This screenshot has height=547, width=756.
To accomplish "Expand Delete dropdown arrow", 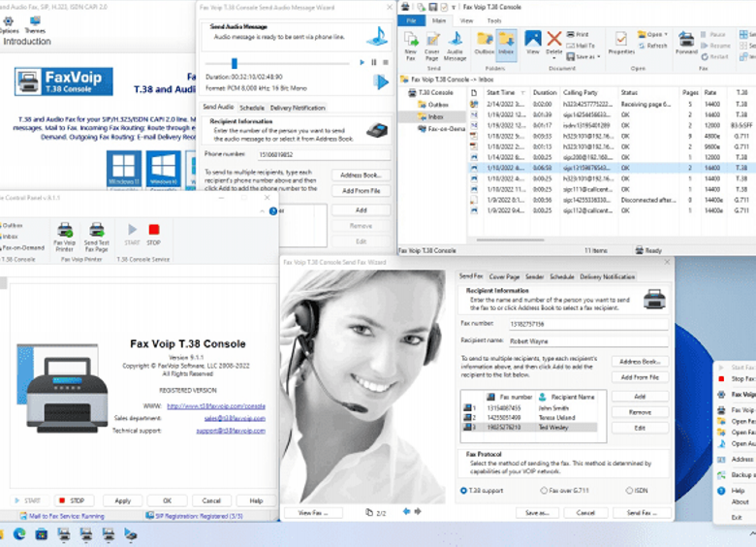I will pos(554,58).
